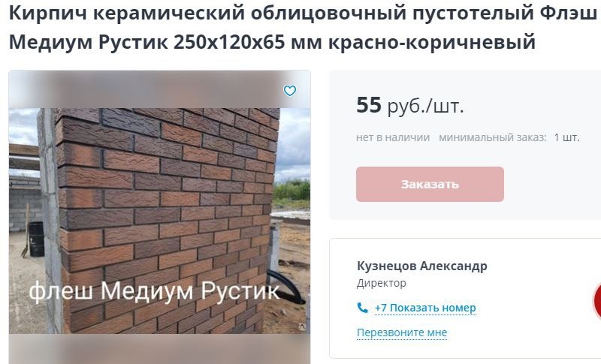Click the seller contact card

(465, 298)
